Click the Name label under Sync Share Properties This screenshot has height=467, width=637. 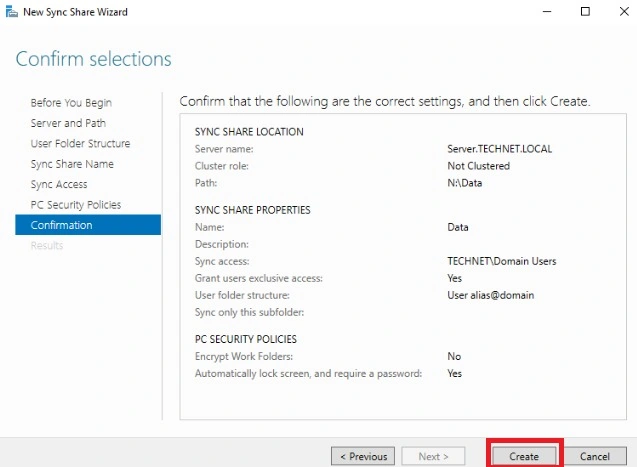coord(210,227)
